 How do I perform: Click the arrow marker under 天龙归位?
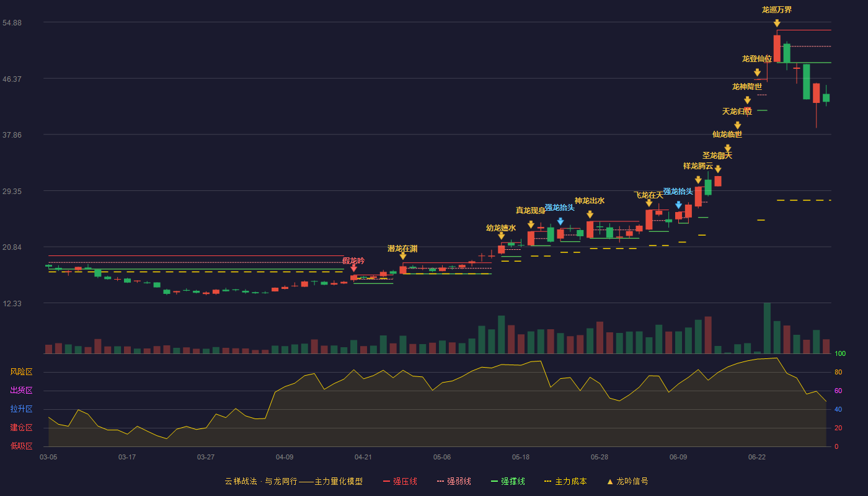[x=737, y=125]
